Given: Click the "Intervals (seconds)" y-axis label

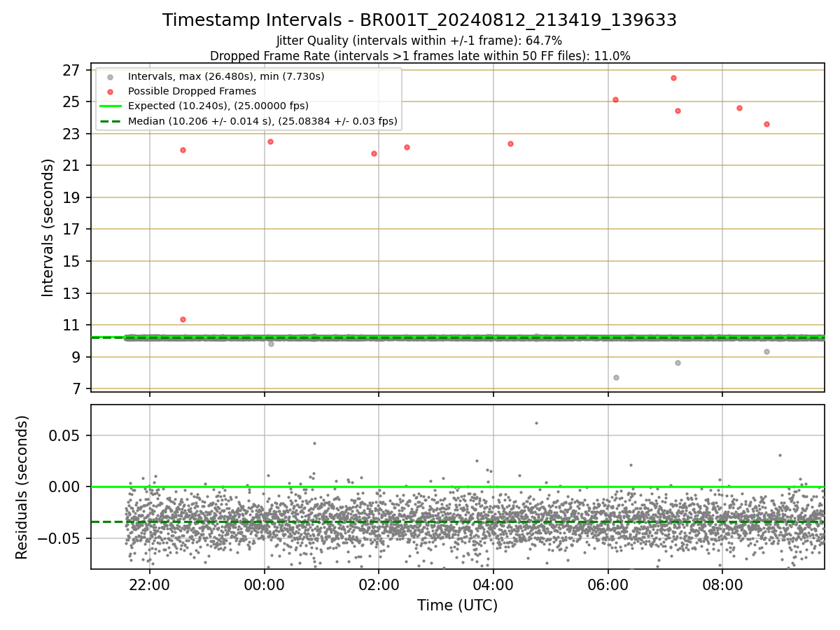Looking at the screenshot, I should click(48, 227).
